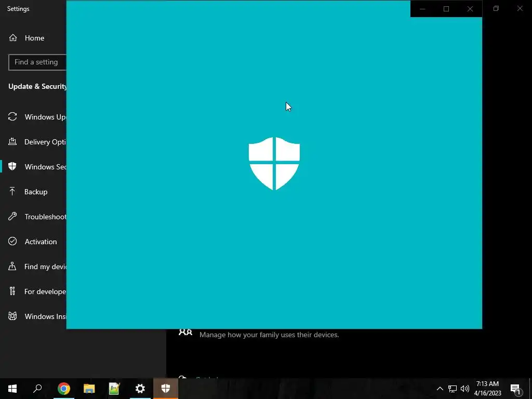This screenshot has height=399, width=532.
Task: Switch to Settings gear on taskbar
Action: pyautogui.click(x=140, y=389)
